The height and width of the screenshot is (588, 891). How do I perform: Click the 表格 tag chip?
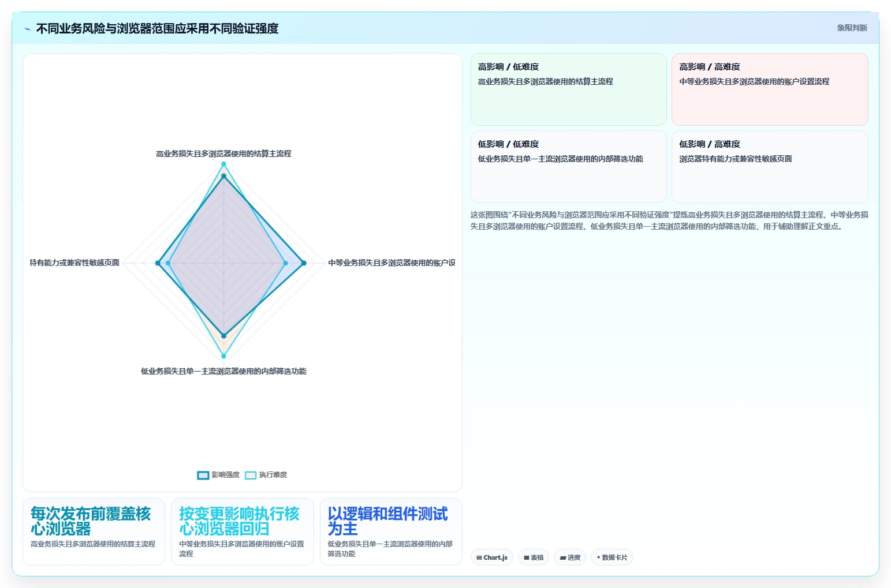(534, 557)
